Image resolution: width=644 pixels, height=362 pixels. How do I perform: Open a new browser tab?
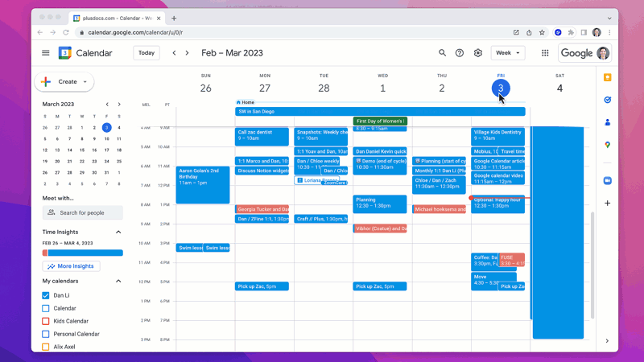point(174,18)
